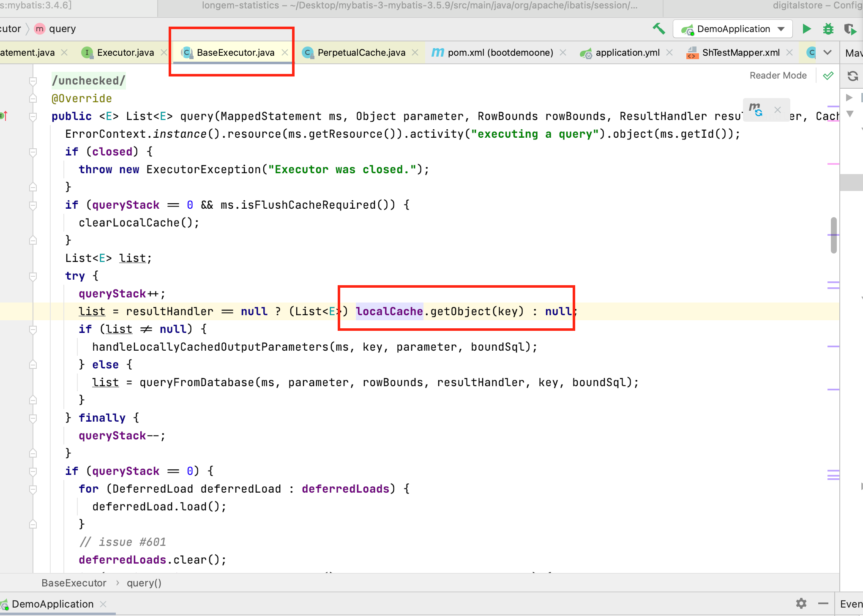Expand the hidden editor tabs chevron
The height and width of the screenshot is (616, 863).
(827, 52)
